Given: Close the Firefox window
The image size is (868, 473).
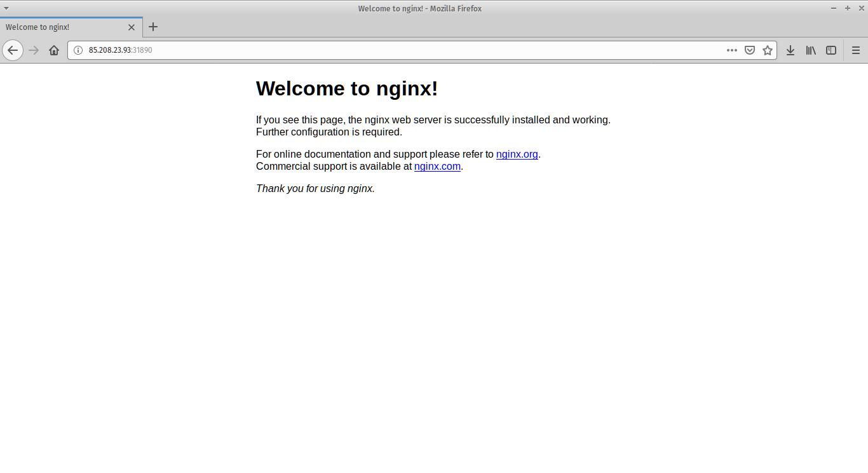Looking at the screenshot, I should tap(860, 8).
